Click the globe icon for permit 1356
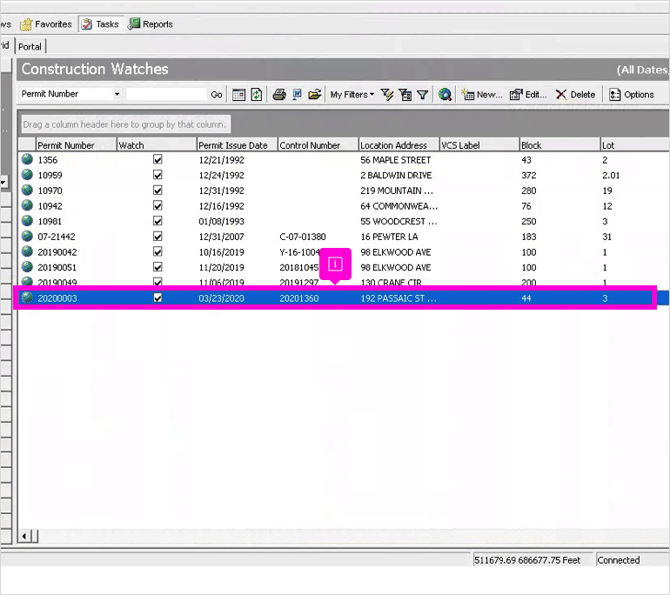This screenshot has height=595, width=670. click(x=27, y=159)
